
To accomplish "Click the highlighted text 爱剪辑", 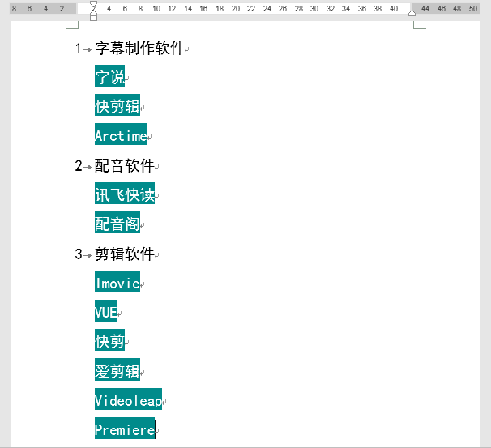I will point(117,369).
